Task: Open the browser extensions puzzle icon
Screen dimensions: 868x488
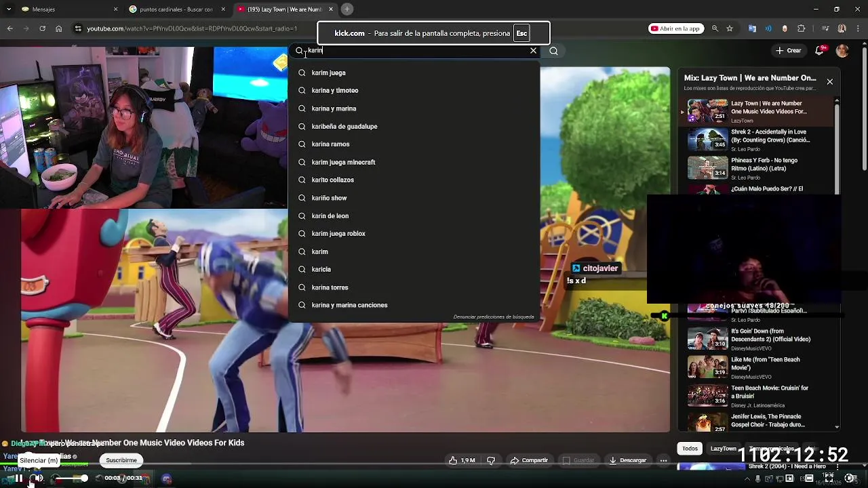Action: point(802,28)
